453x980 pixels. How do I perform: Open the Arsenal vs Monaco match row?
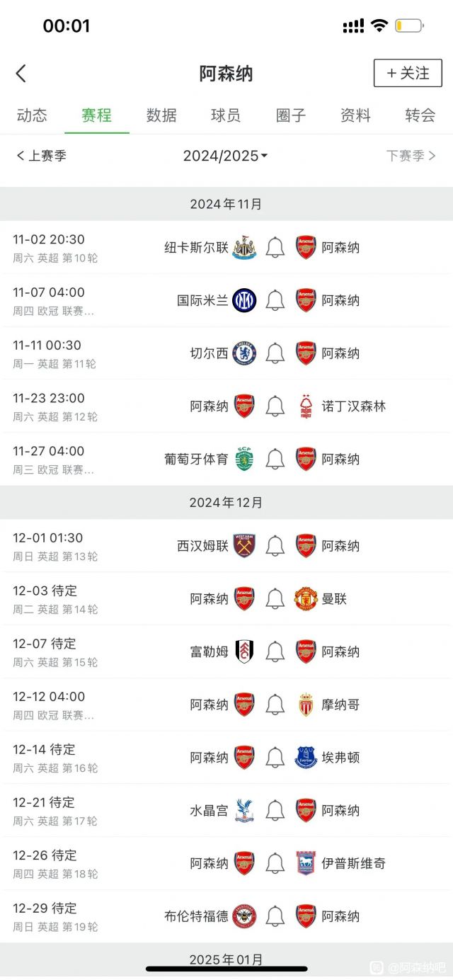point(226,705)
